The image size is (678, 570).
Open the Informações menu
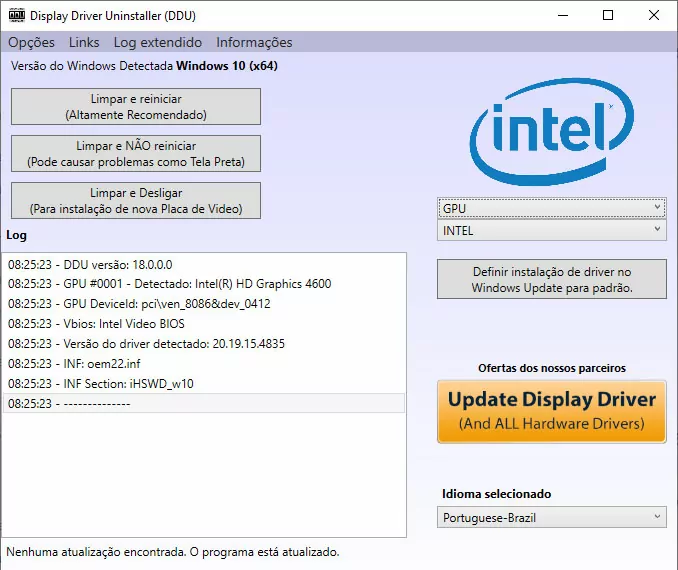[x=254, y=42]
